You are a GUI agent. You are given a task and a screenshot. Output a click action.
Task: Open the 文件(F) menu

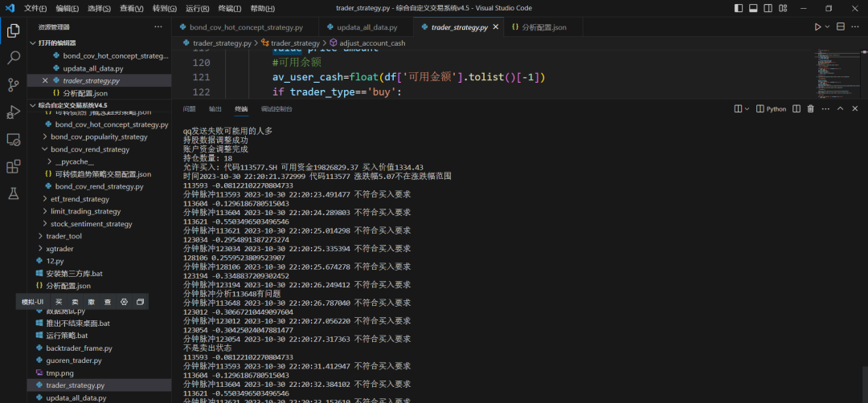tap(35, 8)
